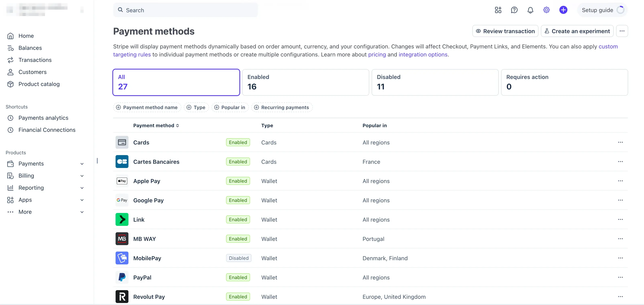Add Type filter
Viewport: 644px width, 305px height.
(196, 107)
